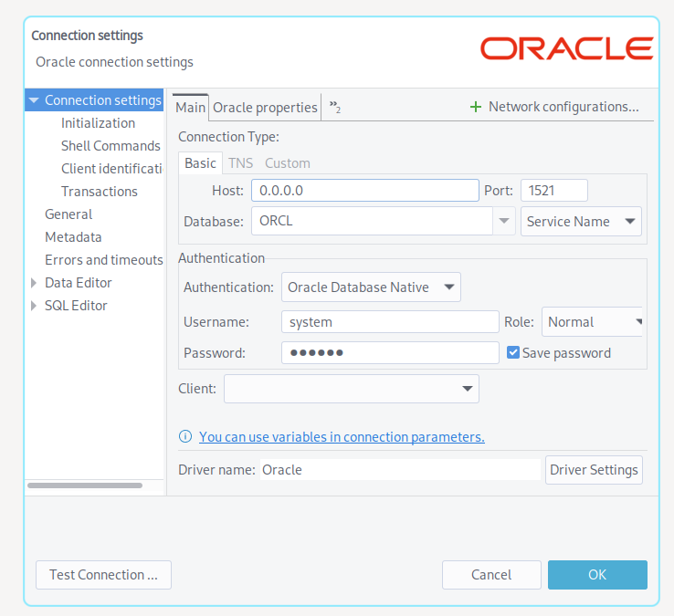Focus the Password field
The height and width of the screenshot is (616, 674).
(390, 352)
